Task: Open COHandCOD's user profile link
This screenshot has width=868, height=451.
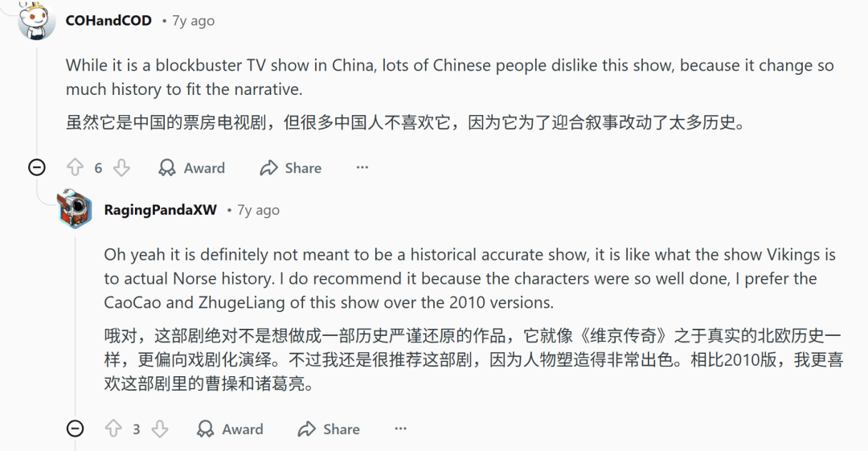Action: pyautogui.click(x=108, y=21)
